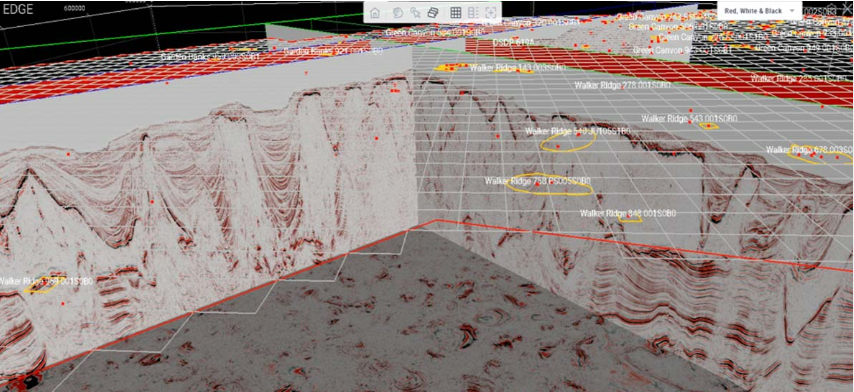Select the lasso selection tool icon
The width and height of the screenshot is (854, 392).
point(398,13)
